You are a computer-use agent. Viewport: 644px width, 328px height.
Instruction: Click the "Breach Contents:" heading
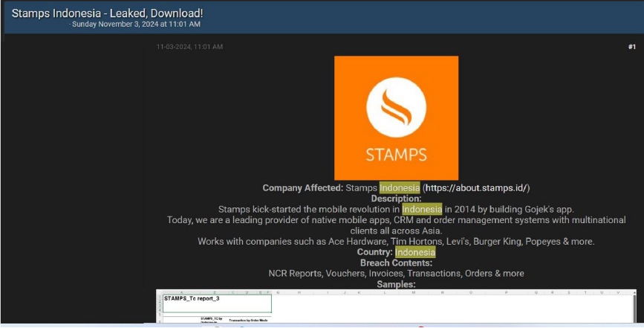(x=397, y=263)
